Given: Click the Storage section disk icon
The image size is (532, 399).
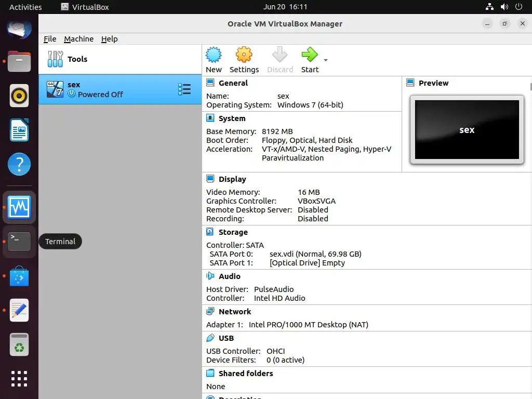Looking at the screenshot, I should 210,232.
